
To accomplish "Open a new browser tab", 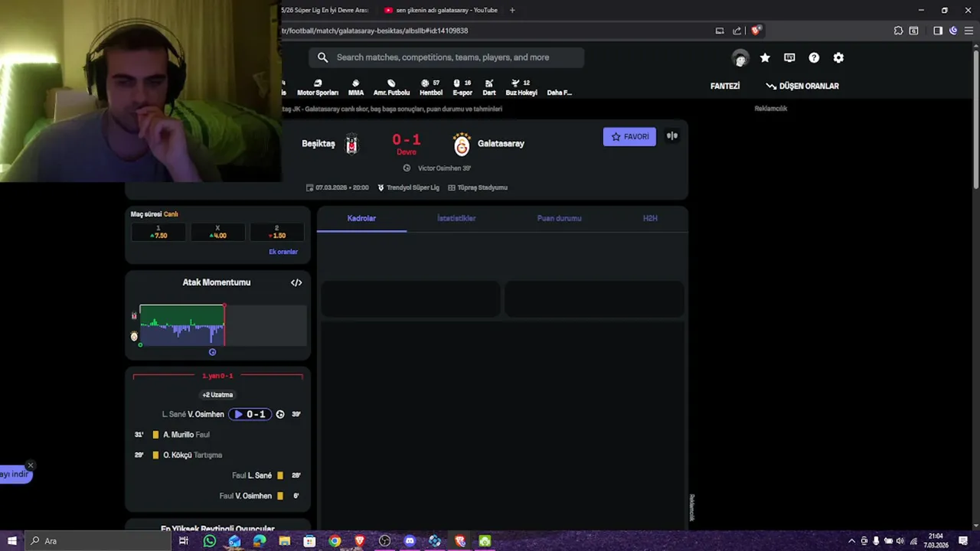I will [x=512, y=10].
